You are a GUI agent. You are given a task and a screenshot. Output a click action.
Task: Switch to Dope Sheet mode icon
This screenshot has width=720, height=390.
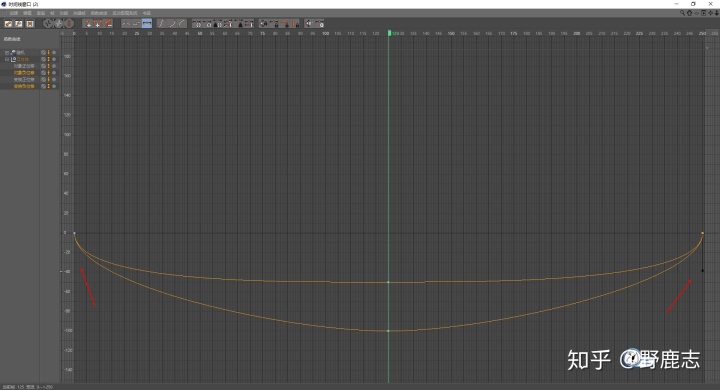pos(8,23)
